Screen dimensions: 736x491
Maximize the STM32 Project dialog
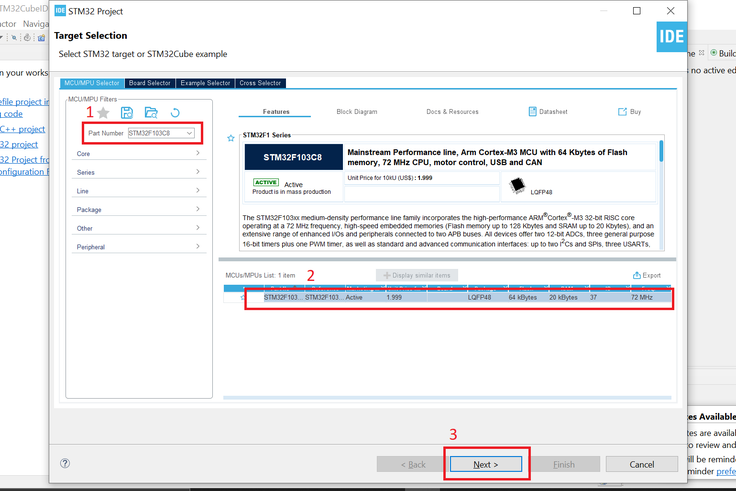click(x=636, y=11)
